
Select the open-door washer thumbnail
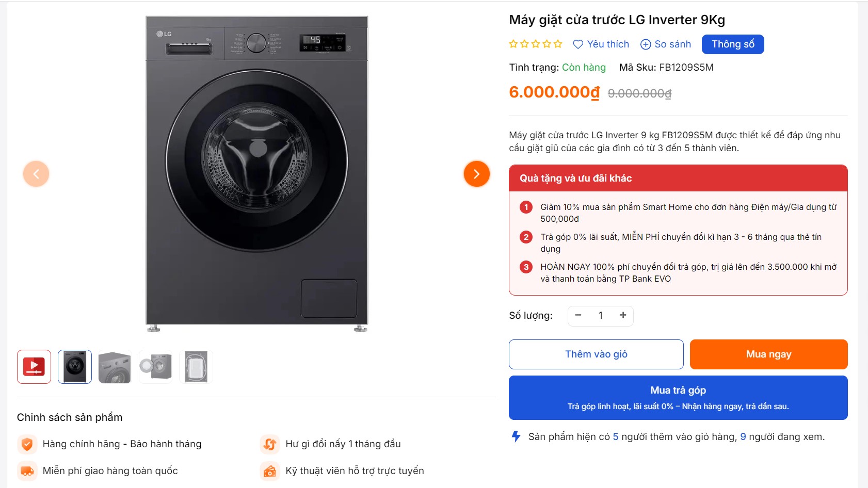pyautogui.click(x=155, y=367)
